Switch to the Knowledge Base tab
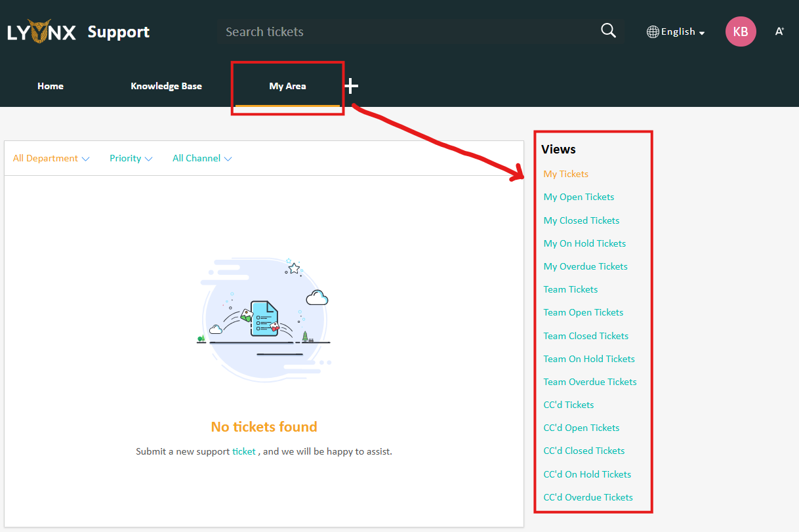The height and width of the screenshot is (532, 799). [x=166, y=86]
